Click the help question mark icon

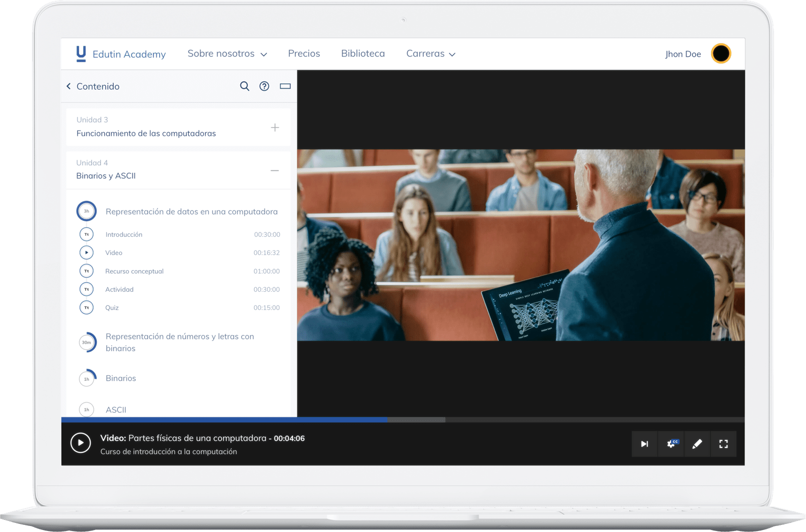pyautogui.click(x=264, y=86)
